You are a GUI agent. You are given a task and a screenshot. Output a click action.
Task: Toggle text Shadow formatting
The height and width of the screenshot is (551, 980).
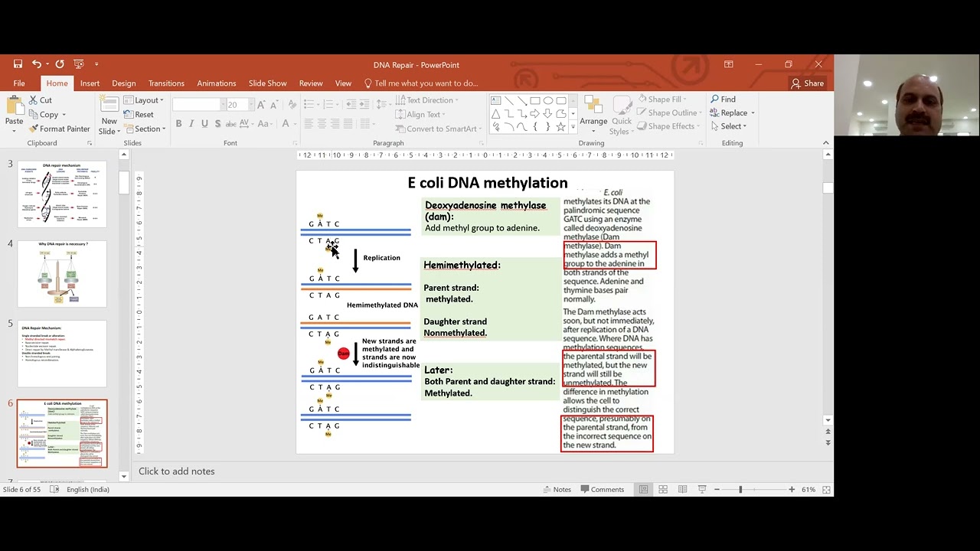tap(217, 124)
